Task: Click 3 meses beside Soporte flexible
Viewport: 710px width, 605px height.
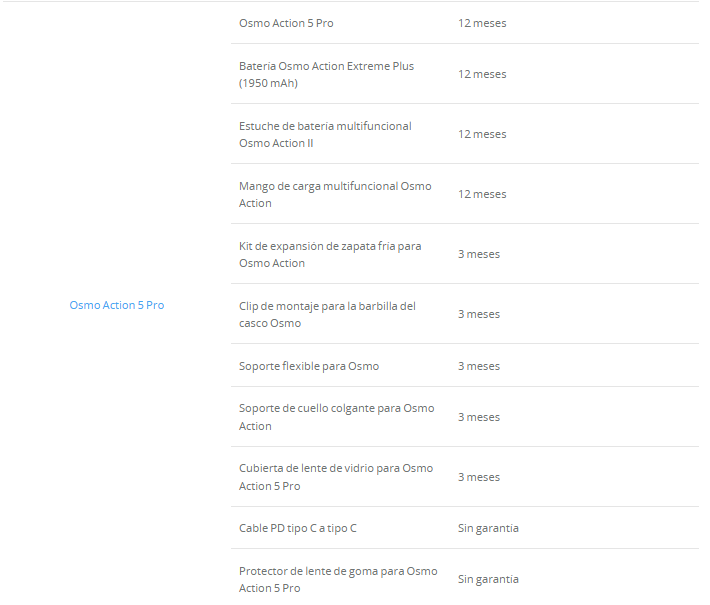Action: (x=479, y=366)
